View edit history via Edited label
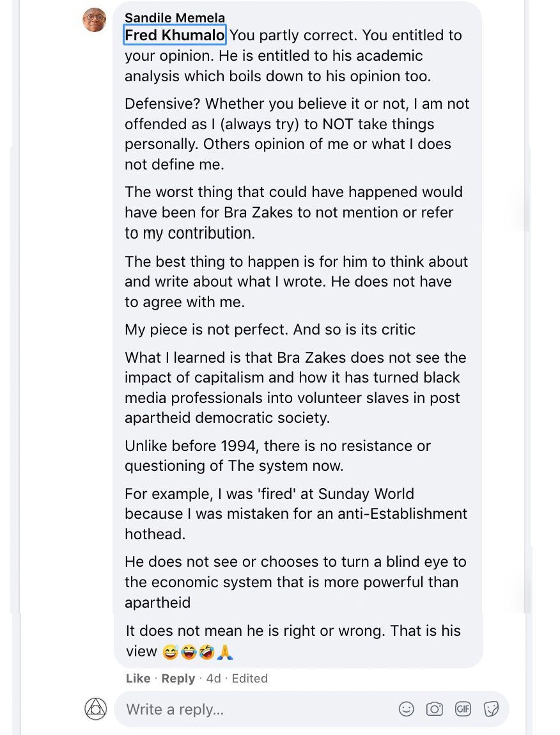Viewport: 560px width, 735px height. (249, 679)
